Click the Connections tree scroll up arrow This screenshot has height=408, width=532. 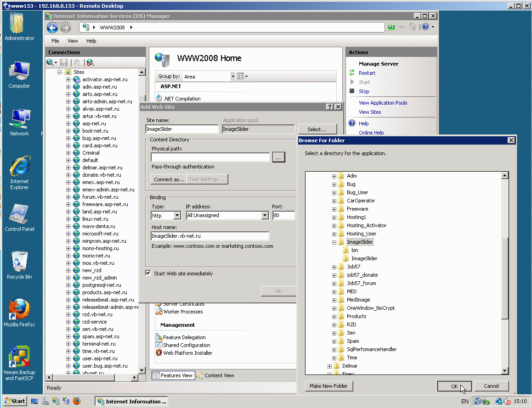[142, 72]
